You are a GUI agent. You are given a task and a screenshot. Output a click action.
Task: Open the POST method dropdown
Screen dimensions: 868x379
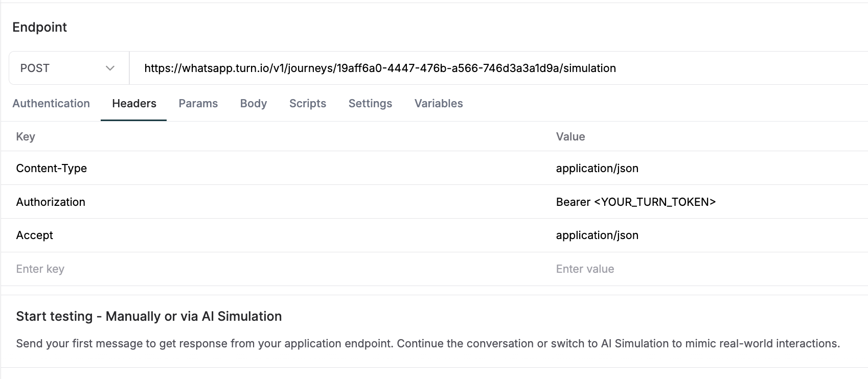click(x=67, y=68)
